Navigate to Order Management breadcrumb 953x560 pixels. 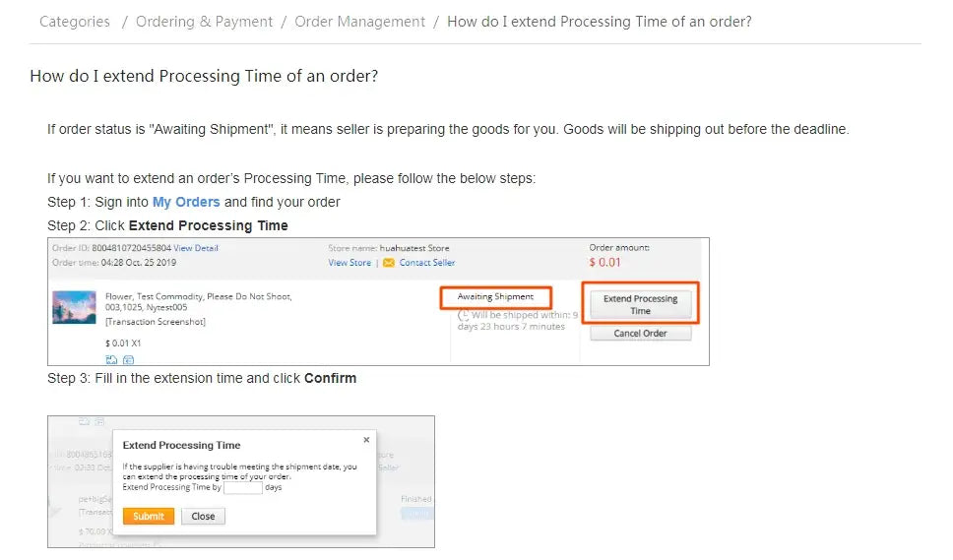pos(360,22)
